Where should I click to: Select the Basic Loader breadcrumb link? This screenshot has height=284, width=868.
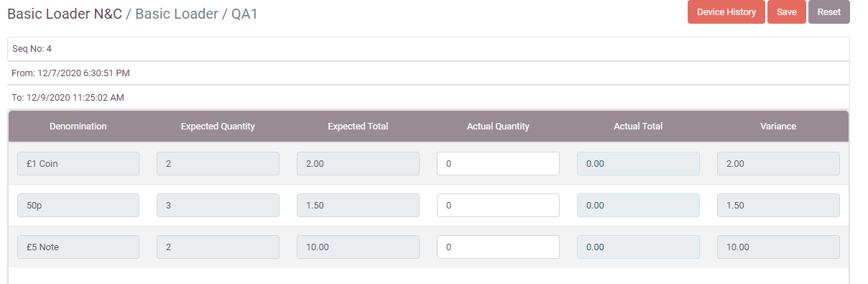(x=177, y=14)
